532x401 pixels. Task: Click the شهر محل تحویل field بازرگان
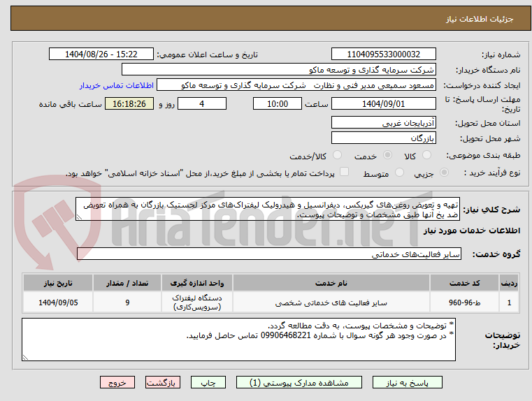pos(383,138)
